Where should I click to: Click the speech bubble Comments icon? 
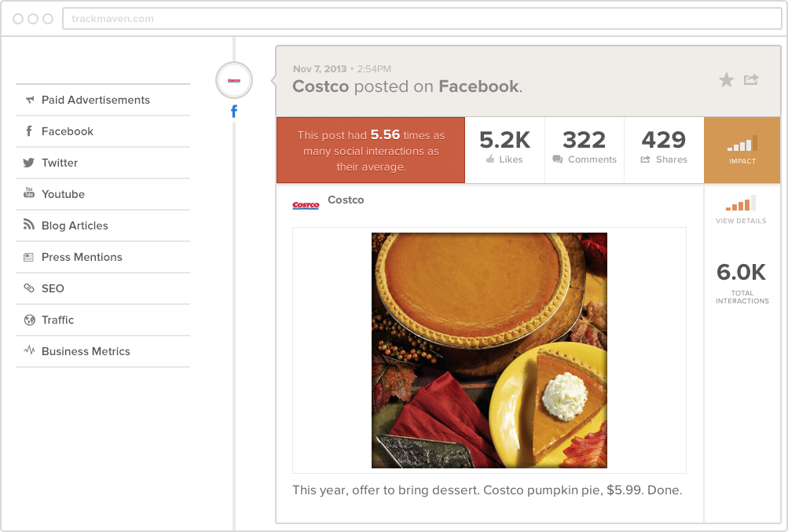(x=557, y=160)
